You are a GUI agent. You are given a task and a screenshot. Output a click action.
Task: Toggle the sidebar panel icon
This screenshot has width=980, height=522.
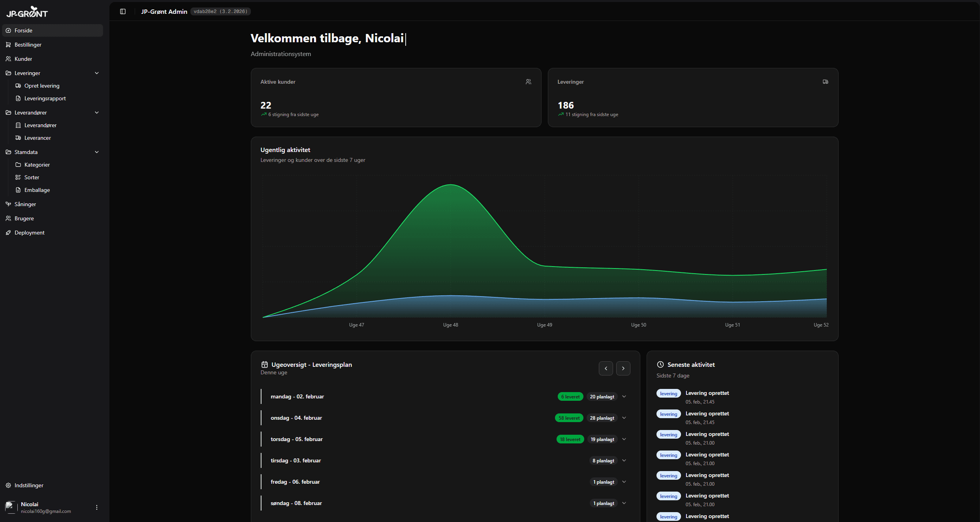(123, 11)
